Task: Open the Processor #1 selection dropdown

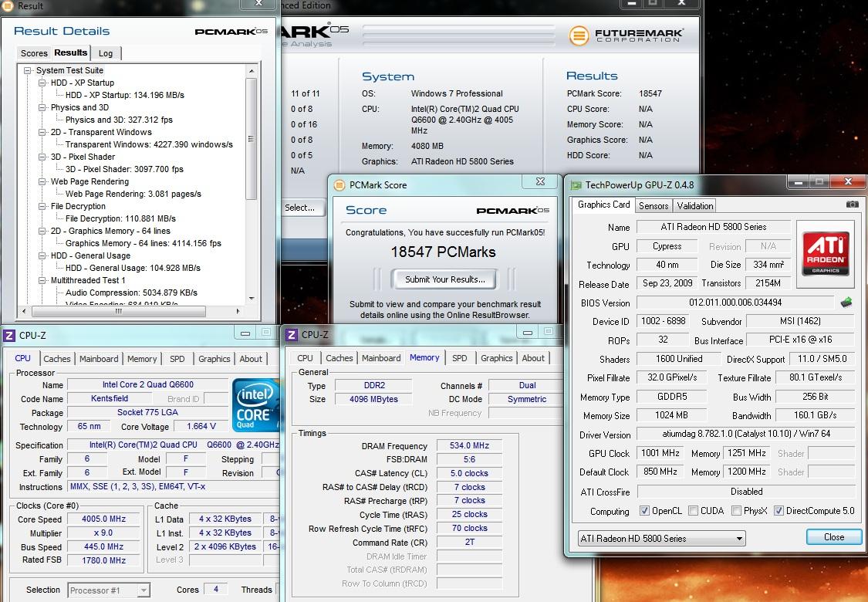Action: click(109, 590)
